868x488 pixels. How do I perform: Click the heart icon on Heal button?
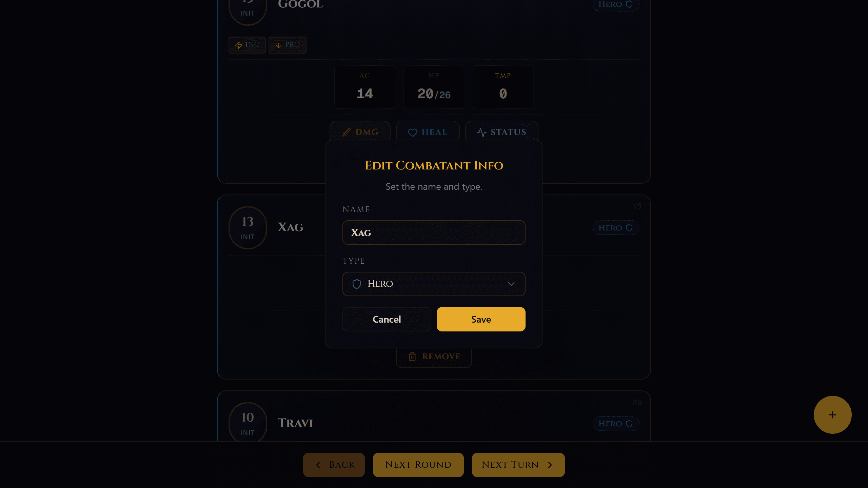pyautogui.click(x=412, y=133)
